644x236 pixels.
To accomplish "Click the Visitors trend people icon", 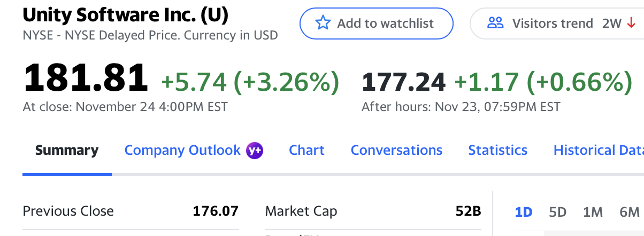I will point(496,23).
